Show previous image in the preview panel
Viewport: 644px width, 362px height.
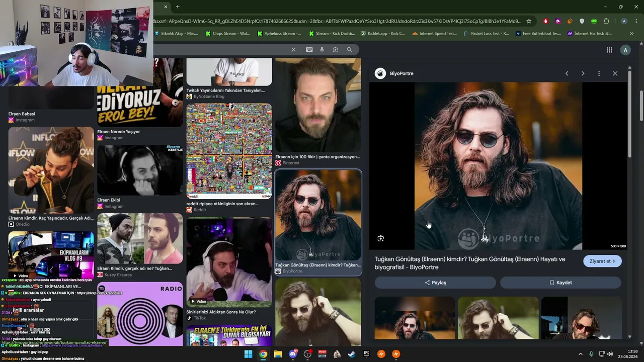click(x=567, y=73)
